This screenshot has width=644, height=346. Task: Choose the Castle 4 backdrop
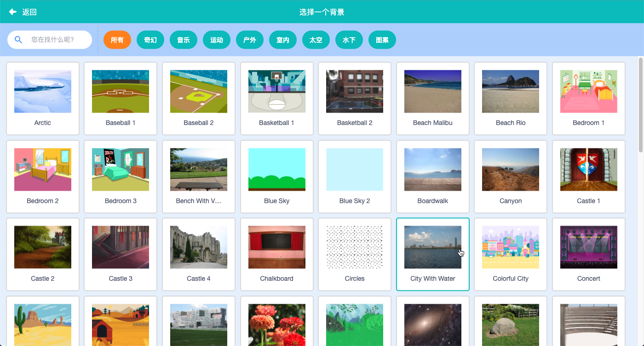click(x=199, y=254)
